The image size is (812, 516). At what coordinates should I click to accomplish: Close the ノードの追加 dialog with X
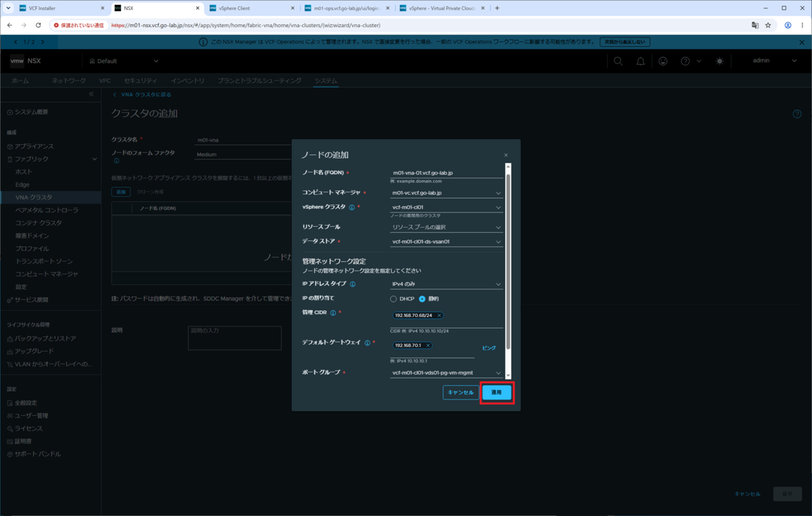[x=505, y=155]
